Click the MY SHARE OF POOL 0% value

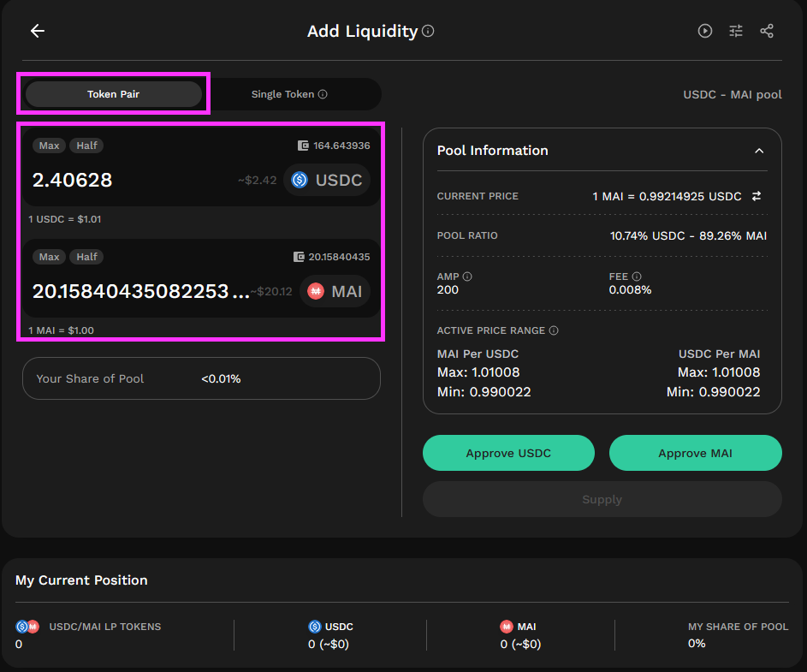click(697, 644)
